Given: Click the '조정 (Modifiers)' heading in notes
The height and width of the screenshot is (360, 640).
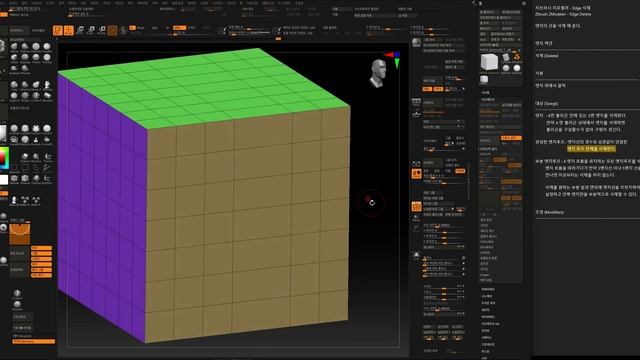Looking at the screenshot, I should tap(549, 212).
